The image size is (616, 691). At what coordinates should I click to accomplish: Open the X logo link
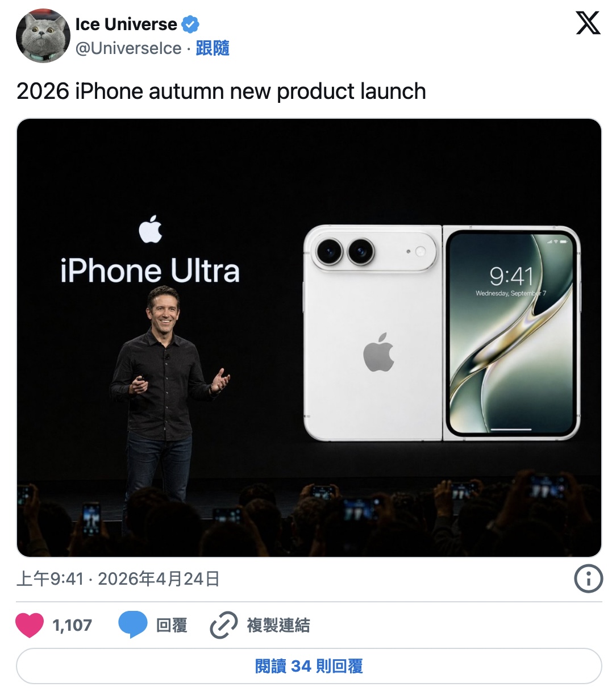tap(588, 23)
